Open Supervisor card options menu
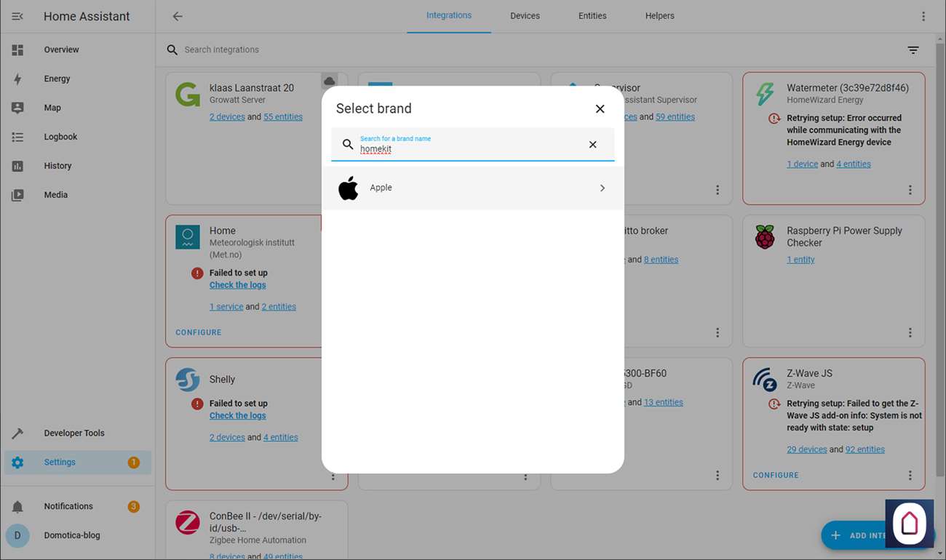 (x=718, y=190)
